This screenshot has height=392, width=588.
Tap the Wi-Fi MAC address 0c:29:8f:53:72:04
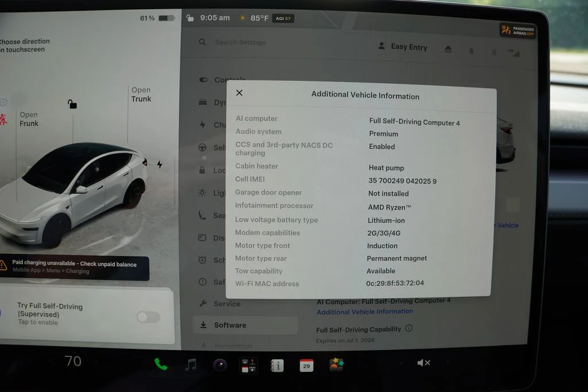[395, 283]
